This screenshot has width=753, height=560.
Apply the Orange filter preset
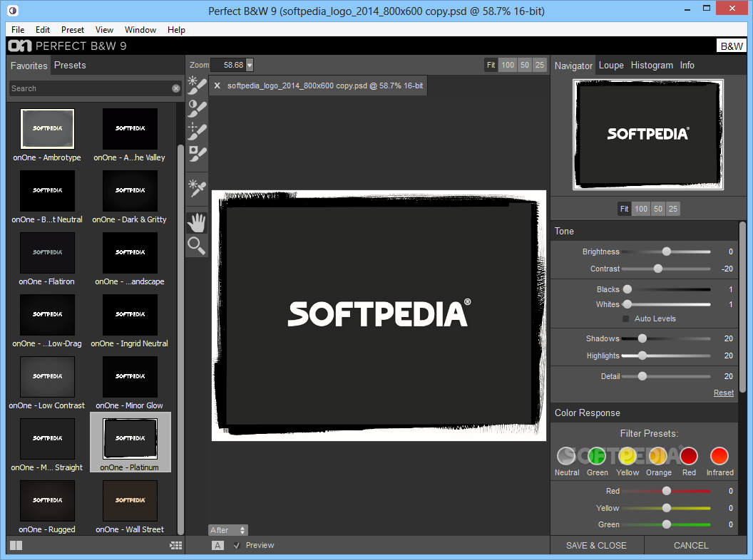point(658,456)
